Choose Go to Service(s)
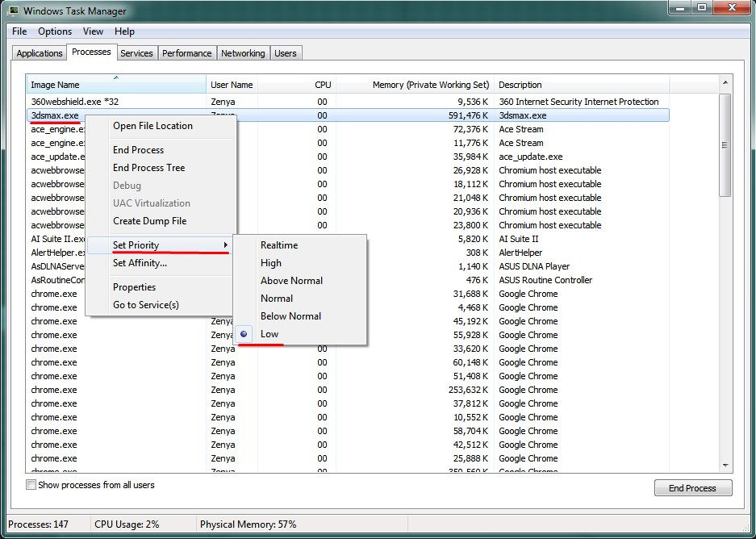 click(x=145, y=305)
